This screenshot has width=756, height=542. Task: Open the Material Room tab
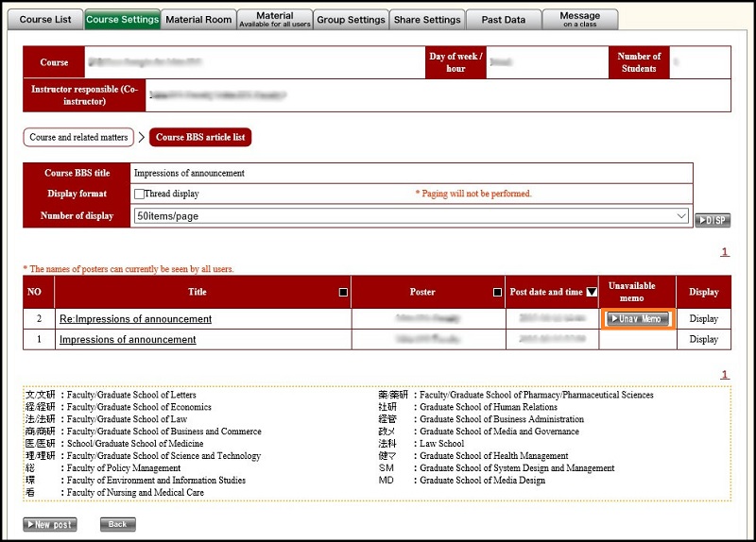(198, 19)
